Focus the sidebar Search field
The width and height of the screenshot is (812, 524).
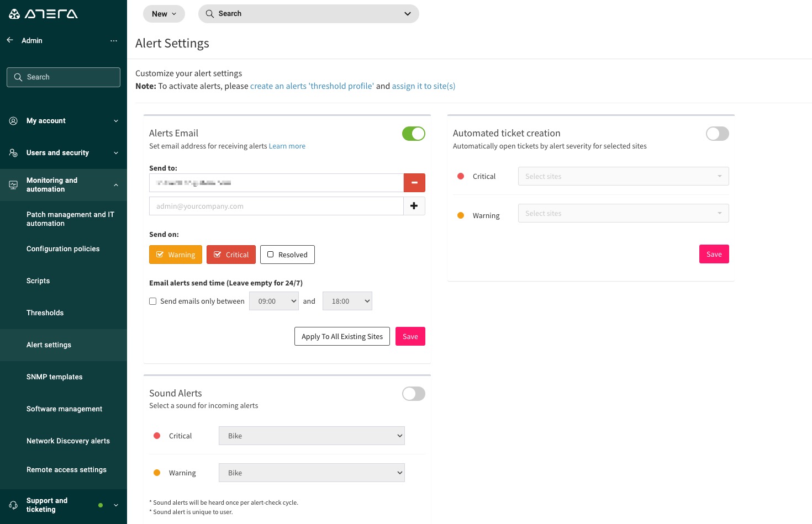coord(64,77)
